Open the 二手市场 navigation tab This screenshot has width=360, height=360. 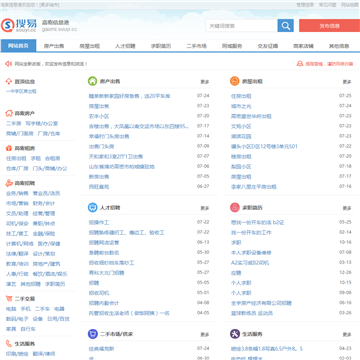196,46
